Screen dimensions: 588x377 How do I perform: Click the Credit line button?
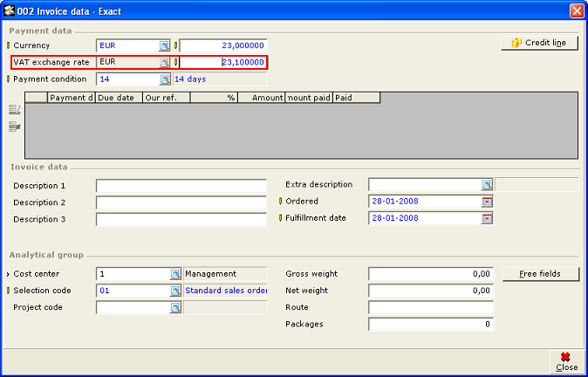click(540, 43)
